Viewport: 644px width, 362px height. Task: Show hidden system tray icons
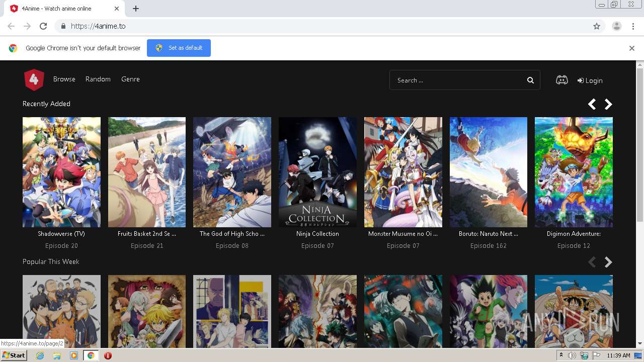(561, 355)
